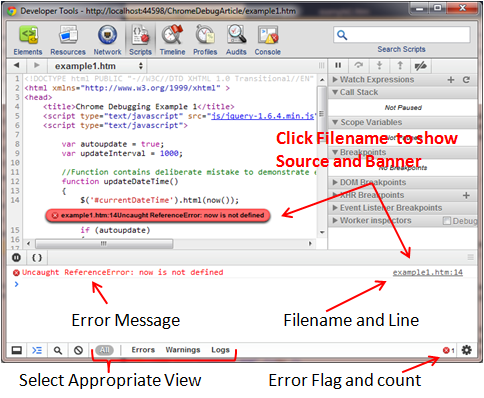This screenshot has width=484, height=398.
Task: Open the Elements panel icon
Action: click(x=28, y=35)
